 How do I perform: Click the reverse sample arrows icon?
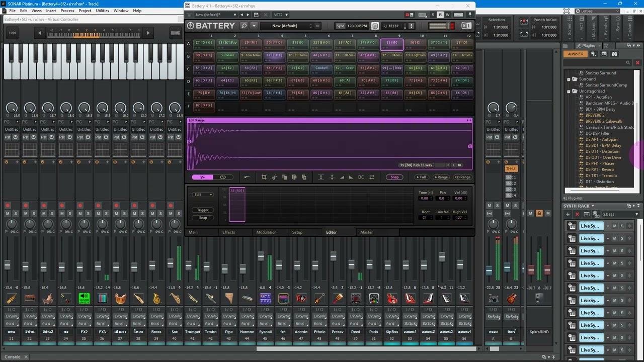point(372,177)
